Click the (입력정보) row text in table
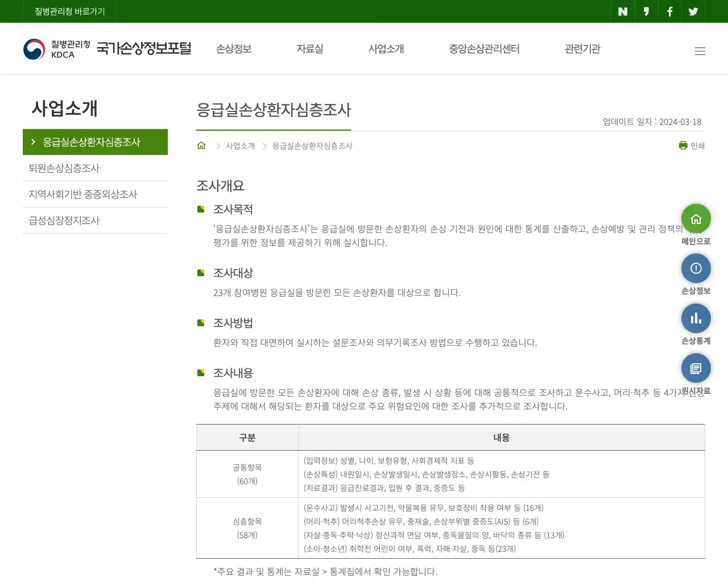Screen dimensions: 728x582 (389, 461)
